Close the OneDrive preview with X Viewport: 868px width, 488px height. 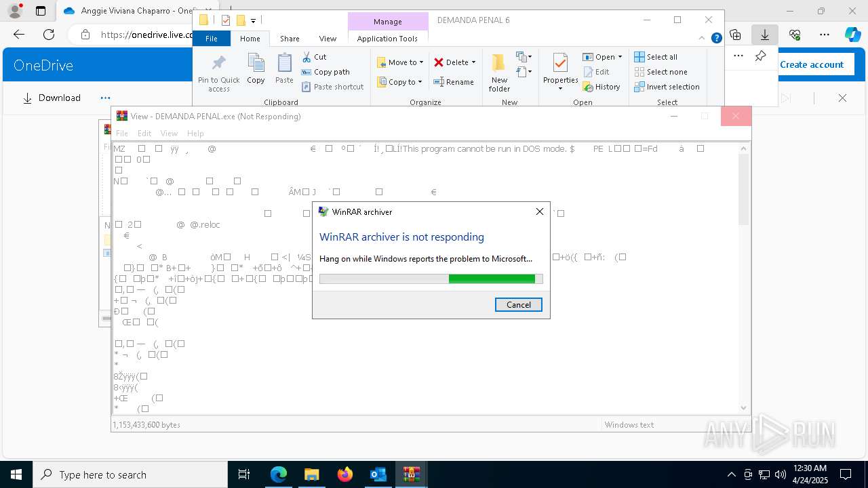(x=842, y=98)
